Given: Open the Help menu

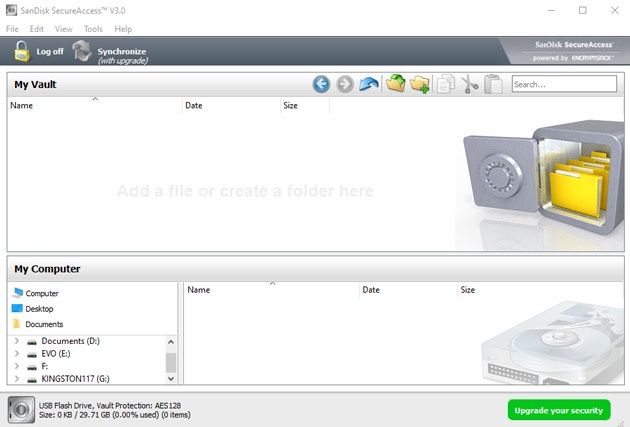Looking at the screenshot, I should (x=123, y=29).
